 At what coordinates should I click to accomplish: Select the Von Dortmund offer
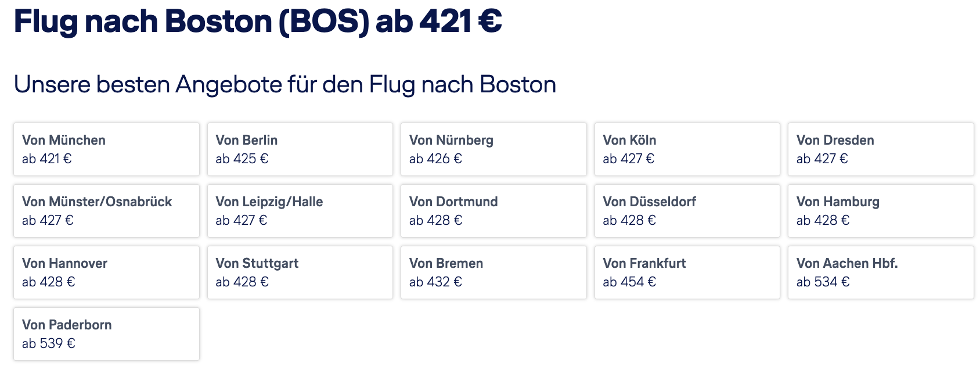493,211
